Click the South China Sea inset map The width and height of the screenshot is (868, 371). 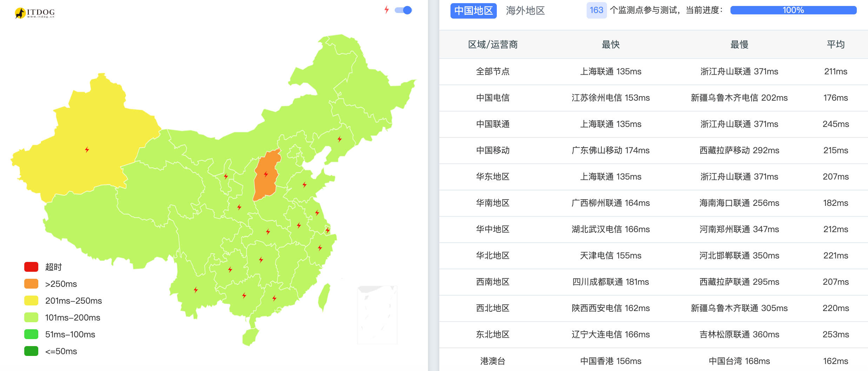coord(377,315)
